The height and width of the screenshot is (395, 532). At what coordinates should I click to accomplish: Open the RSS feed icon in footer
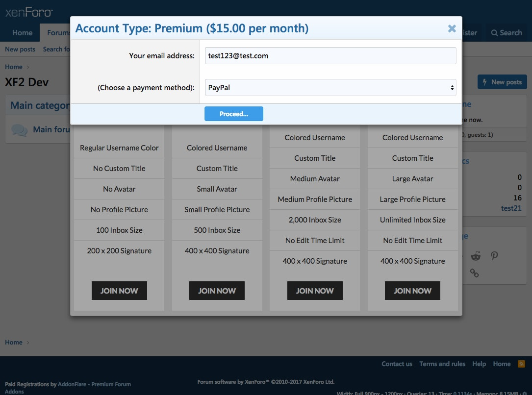pyautogui.click(x=521, y=364)
